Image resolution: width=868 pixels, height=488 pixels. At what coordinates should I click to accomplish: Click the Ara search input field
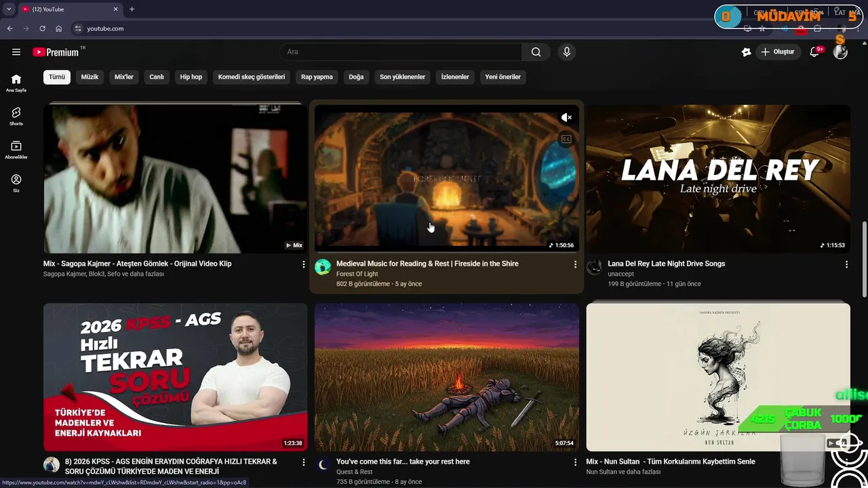tap(401, 52)
